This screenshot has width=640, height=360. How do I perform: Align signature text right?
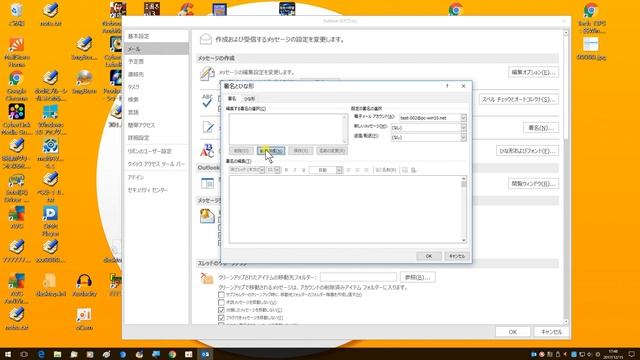pyautogui.click(x=366, y=170)
